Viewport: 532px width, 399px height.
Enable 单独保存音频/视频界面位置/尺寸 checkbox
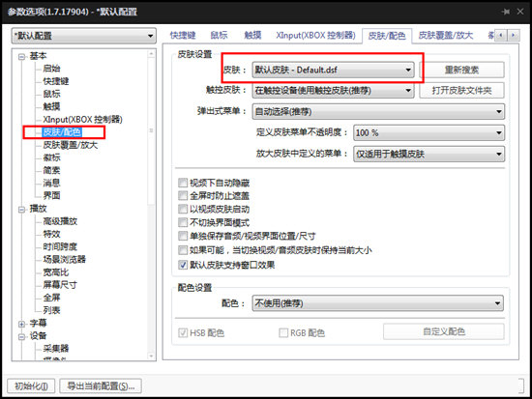[183, 236]
